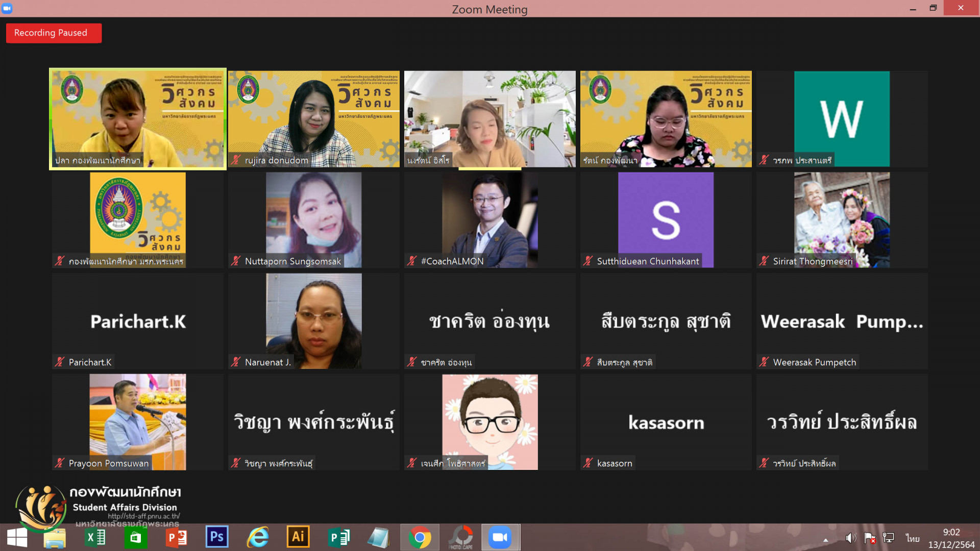This screenshot has height=551, width=980.
Task: Open PhotoScape from the taskbar
Action: click(x=461, y=537)
